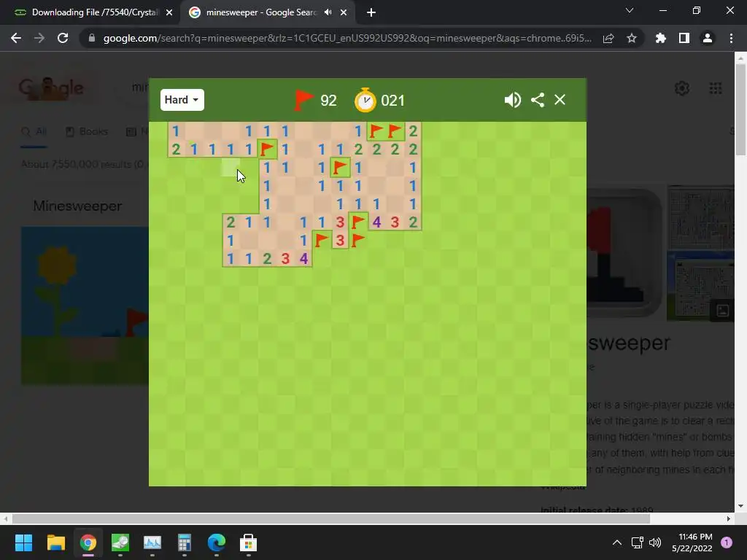Toggle Chrome side panel
747x560 pixels.
684,38
